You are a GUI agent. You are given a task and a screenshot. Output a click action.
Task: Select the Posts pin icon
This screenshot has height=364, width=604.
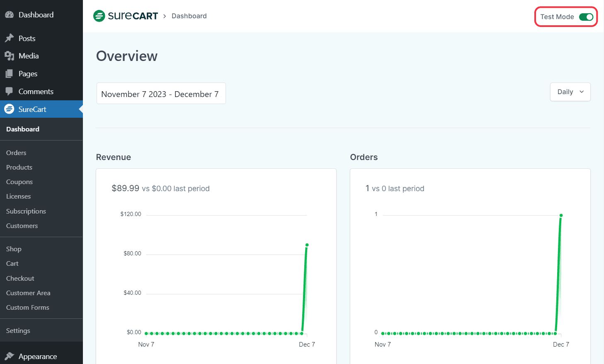9,38
